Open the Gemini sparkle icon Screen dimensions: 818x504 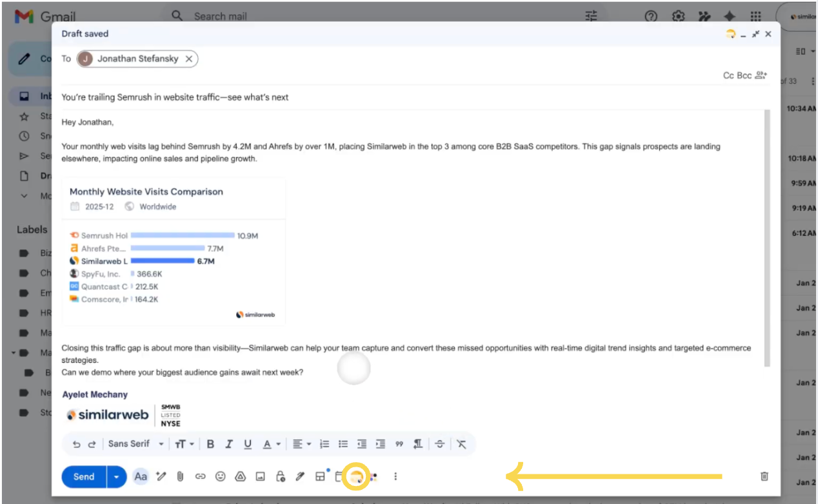[730, 16]
